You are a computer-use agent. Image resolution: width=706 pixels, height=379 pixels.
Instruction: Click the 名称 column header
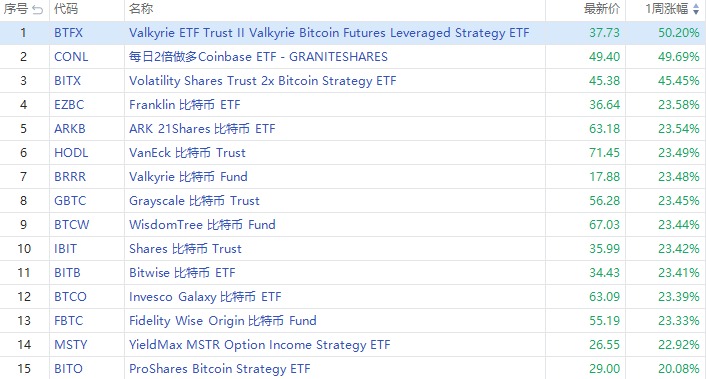coord(141,9)
